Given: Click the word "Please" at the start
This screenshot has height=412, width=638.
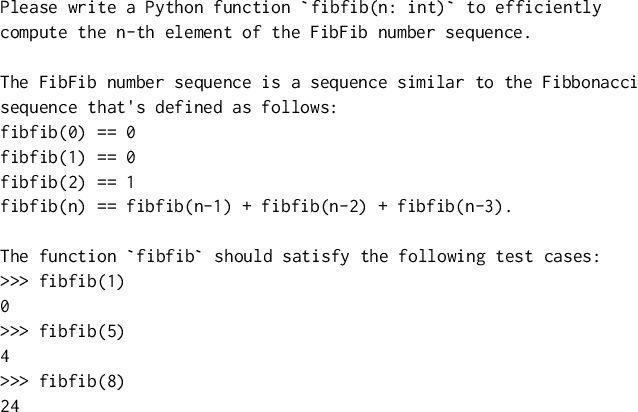Looking at the screenshot, I should click(29, 9).
